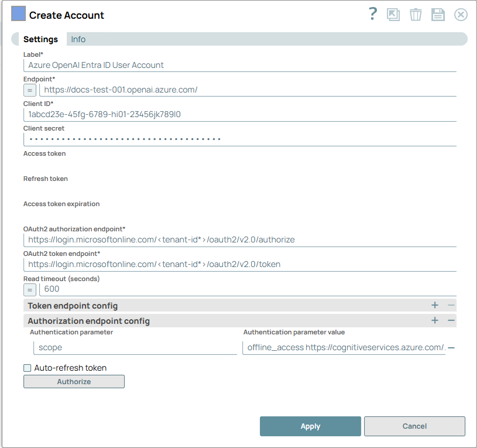Click the variable icon beside the Endpoint field

pyautogui.click(x=29, y=90)
